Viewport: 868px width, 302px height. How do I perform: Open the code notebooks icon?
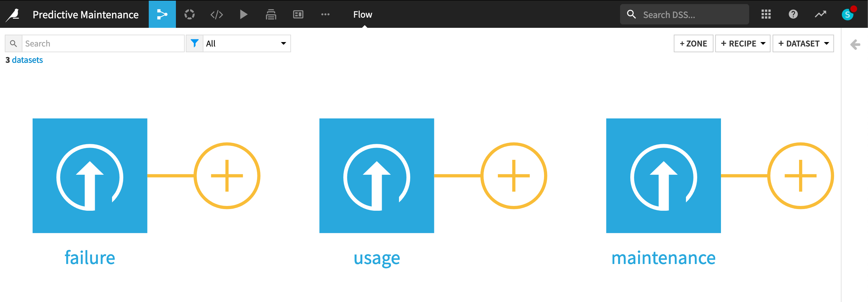tap(217, 14)
